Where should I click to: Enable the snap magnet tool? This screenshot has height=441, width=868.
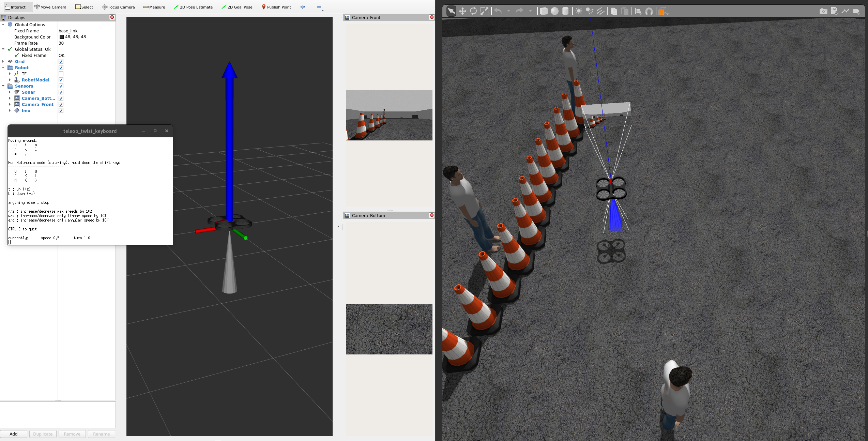(649, 11)
